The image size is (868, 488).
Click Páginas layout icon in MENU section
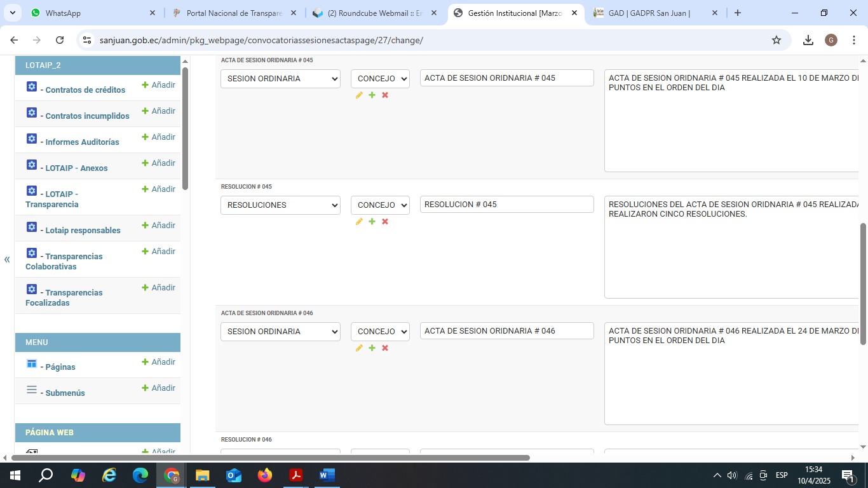[32, 364]
